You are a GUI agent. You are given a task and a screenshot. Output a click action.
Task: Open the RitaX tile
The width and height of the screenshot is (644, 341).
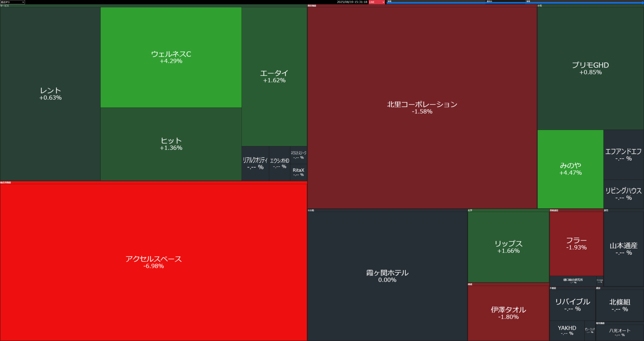coord(299,172)
